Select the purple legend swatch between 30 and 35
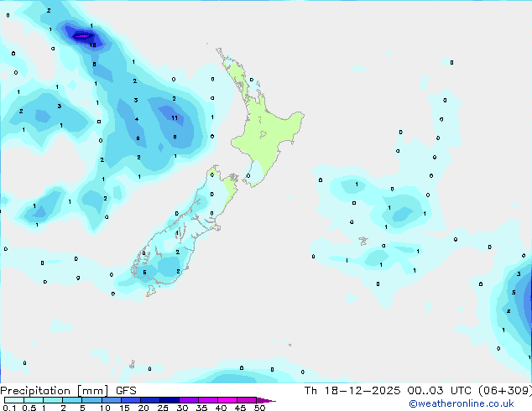This screenshot has height=411, width=532. (189, 400)
